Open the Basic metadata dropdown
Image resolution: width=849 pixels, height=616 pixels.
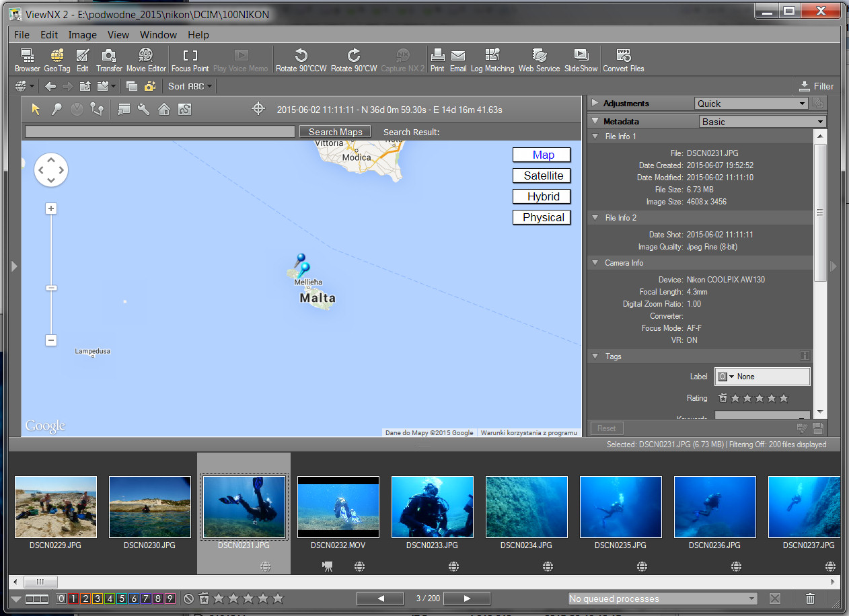pyautogui.click(x=762, y=122)
